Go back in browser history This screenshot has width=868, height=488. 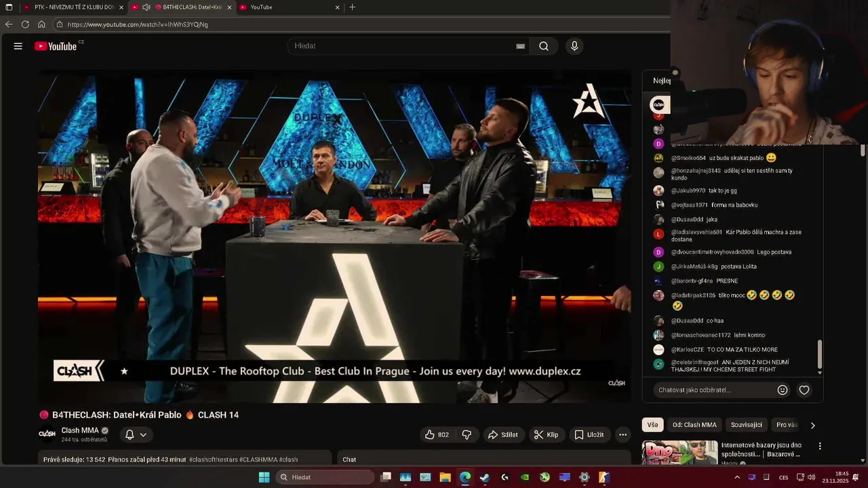click(9, 24)
